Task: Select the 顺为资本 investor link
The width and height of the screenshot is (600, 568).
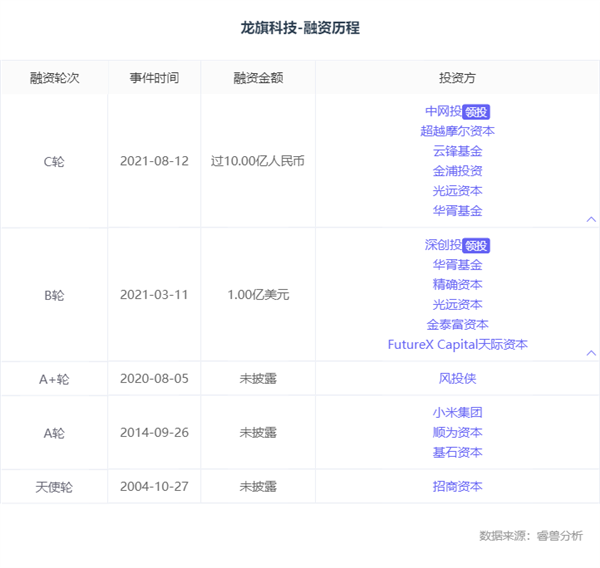Action: coord(457,432)
